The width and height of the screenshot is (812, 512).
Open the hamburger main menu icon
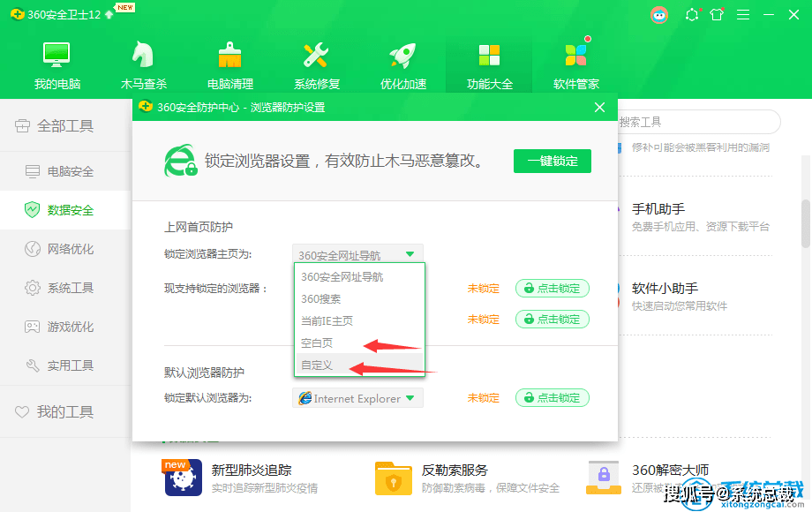pos(743,14)
